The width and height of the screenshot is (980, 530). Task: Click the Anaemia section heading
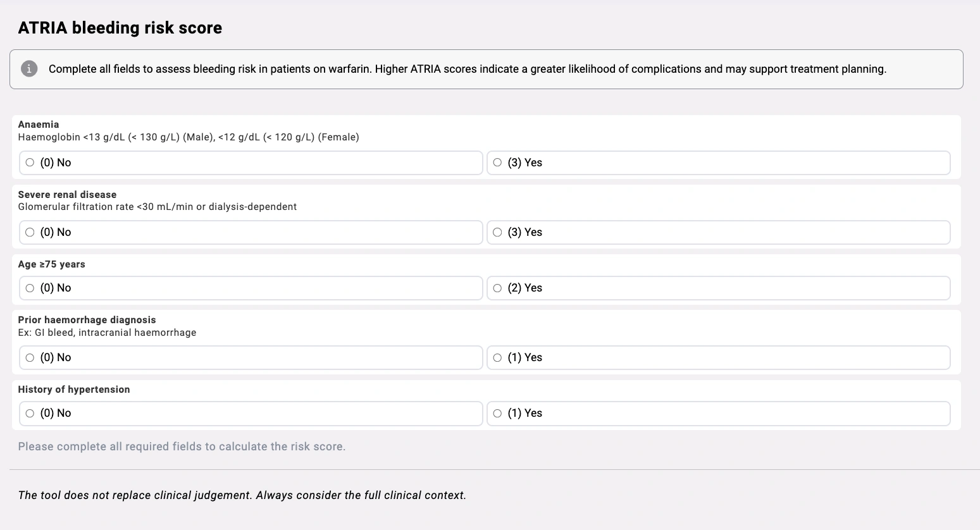click(x=39, y=124)
